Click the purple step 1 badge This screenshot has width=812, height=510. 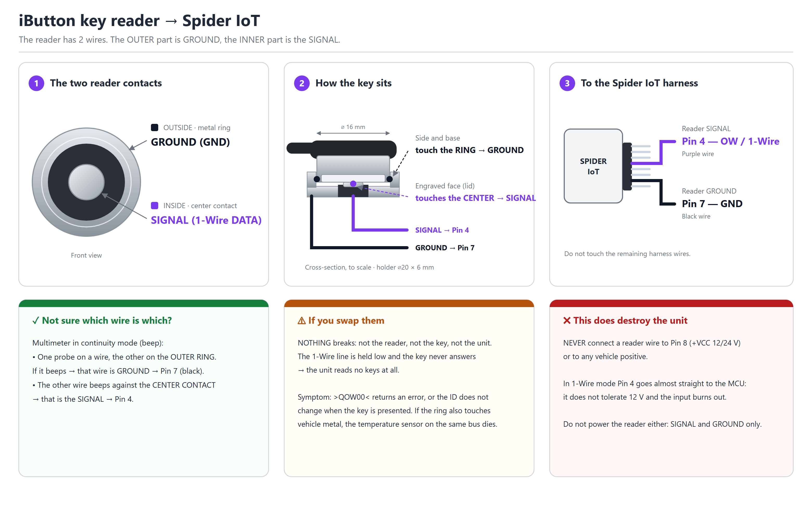tap(36, 83)
